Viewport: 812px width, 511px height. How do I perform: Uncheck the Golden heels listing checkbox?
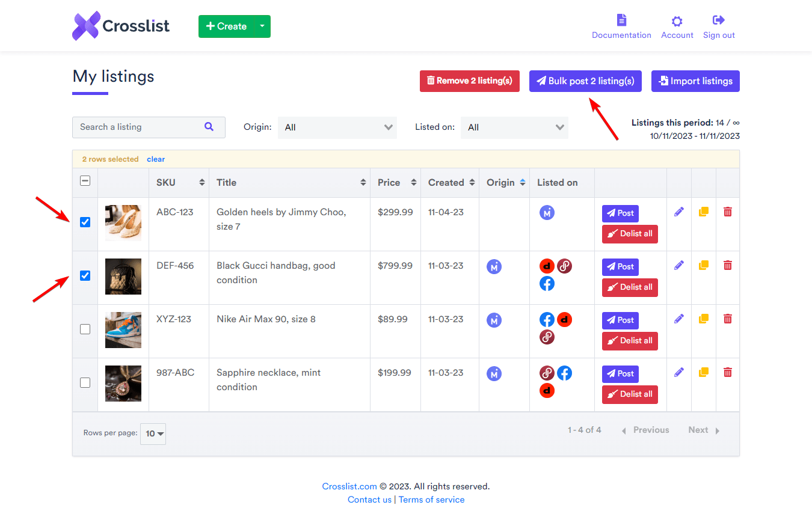click(x=85, y=222)
